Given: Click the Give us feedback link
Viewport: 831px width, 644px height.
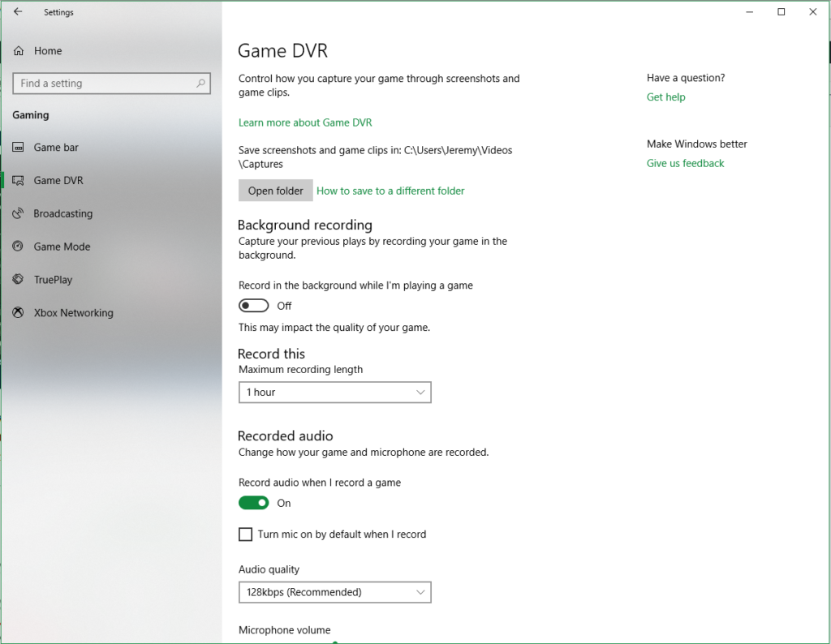Looking at the screenshot, I should pos(685,163).
